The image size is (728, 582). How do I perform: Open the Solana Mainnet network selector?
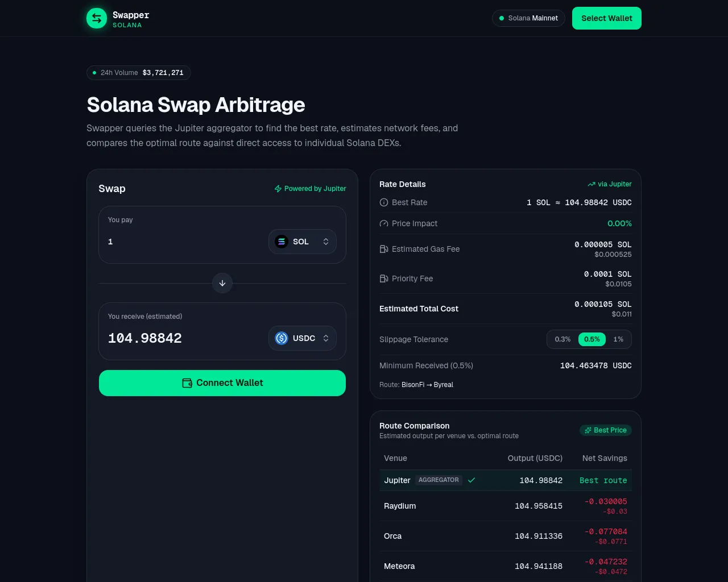528,18
